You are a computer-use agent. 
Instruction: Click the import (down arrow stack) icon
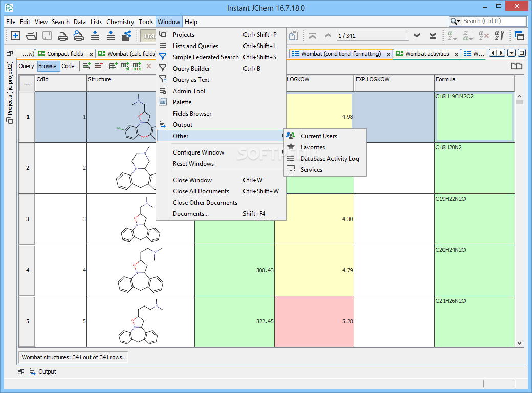click(95, 36)
